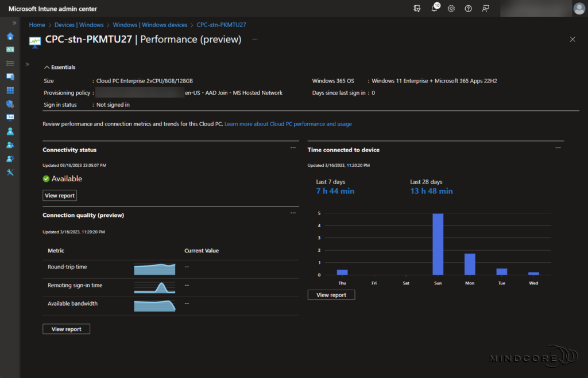Open the Apps grid icon
Screen dimensions: 588x378
[10, 90]
